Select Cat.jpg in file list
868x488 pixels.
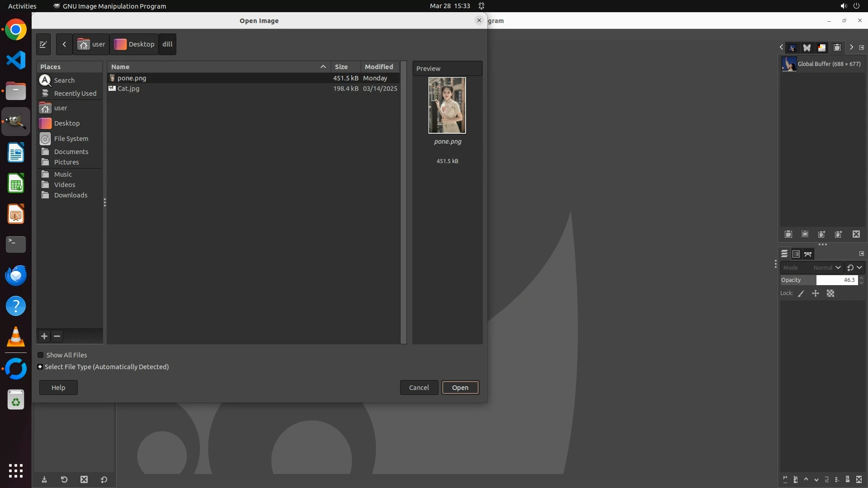coord(128,89)
